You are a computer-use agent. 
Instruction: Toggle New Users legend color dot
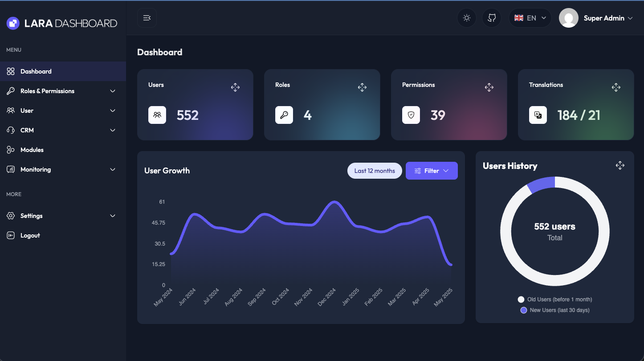[x=524, y=310]
